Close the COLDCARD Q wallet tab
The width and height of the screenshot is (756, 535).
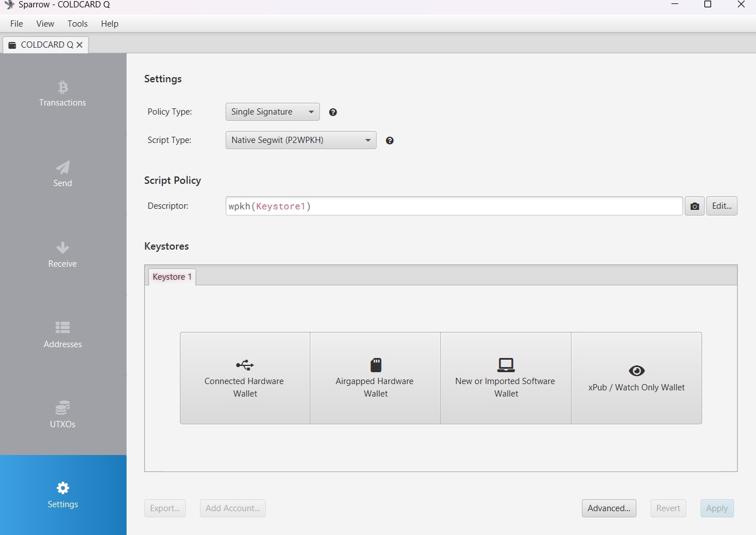pyautogui.click(x=79, y=45)
